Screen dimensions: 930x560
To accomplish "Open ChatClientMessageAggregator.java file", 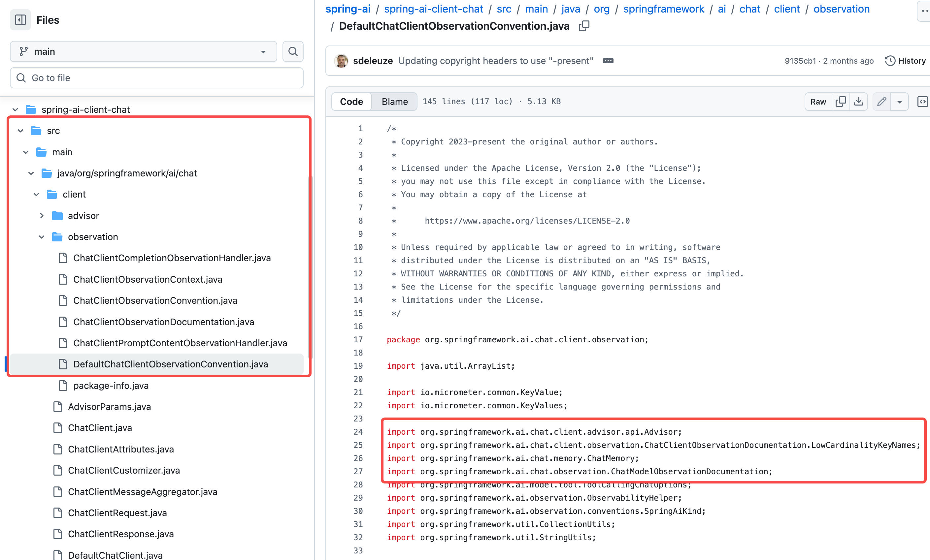I will [x=143, y=492].
